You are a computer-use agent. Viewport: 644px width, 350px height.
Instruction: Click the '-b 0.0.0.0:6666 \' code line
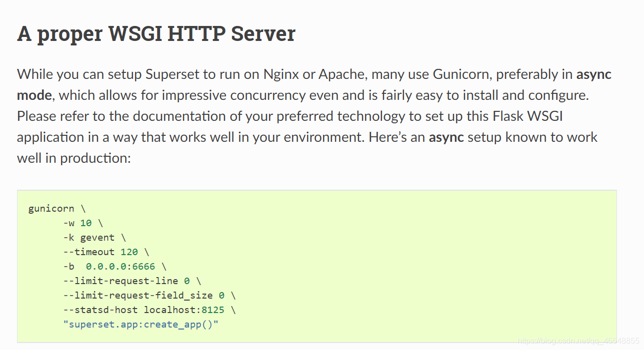tap(114, 267)
